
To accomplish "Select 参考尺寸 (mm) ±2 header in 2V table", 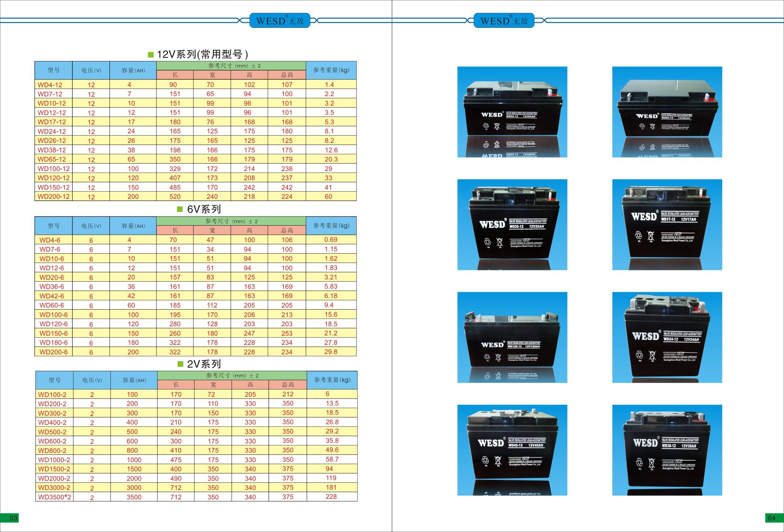I will point(232,376).
